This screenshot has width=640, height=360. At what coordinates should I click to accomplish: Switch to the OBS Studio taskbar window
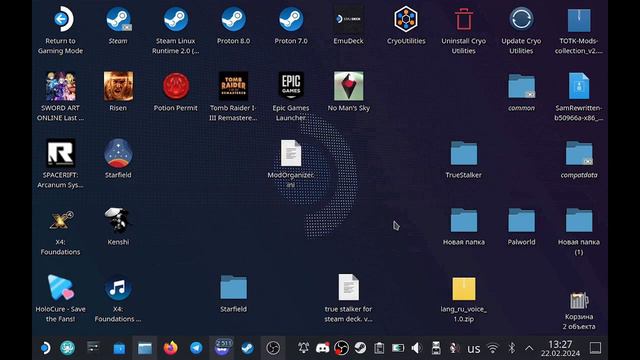pyautogui.click(x=273, y=348)
